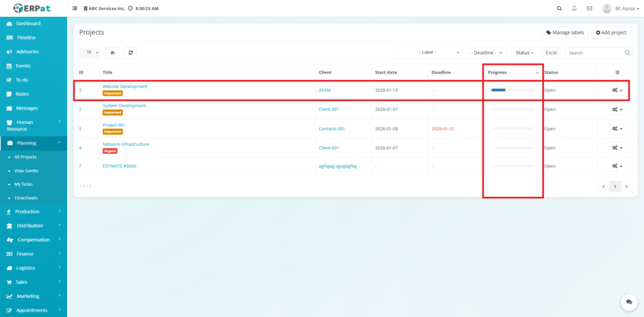Image resolution: width=644 pixels, height=317 pixels.
Task: Refresh the projects table
Action: 130,53
